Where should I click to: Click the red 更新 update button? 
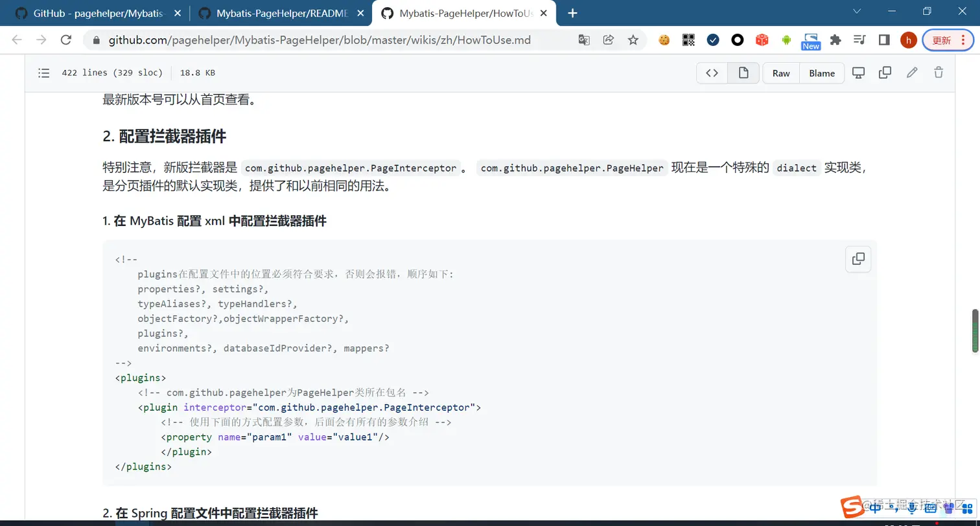948,40
